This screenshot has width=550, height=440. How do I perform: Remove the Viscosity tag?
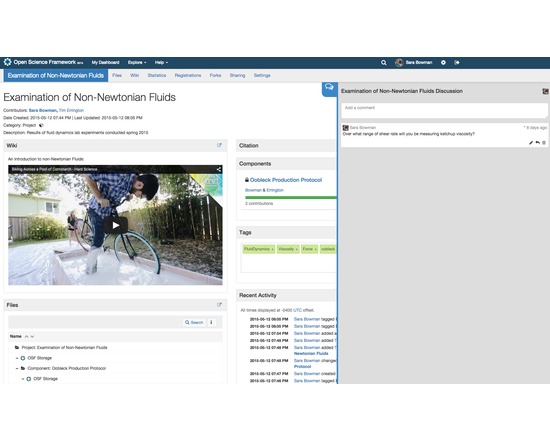(296, 249)
